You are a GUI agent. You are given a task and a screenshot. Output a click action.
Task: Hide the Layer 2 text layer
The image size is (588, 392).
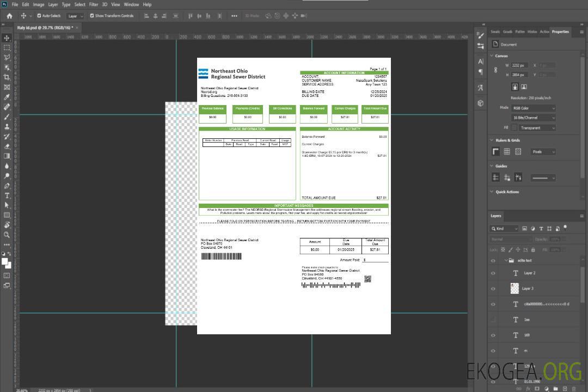pyautogui.click(x=493, y=273)
